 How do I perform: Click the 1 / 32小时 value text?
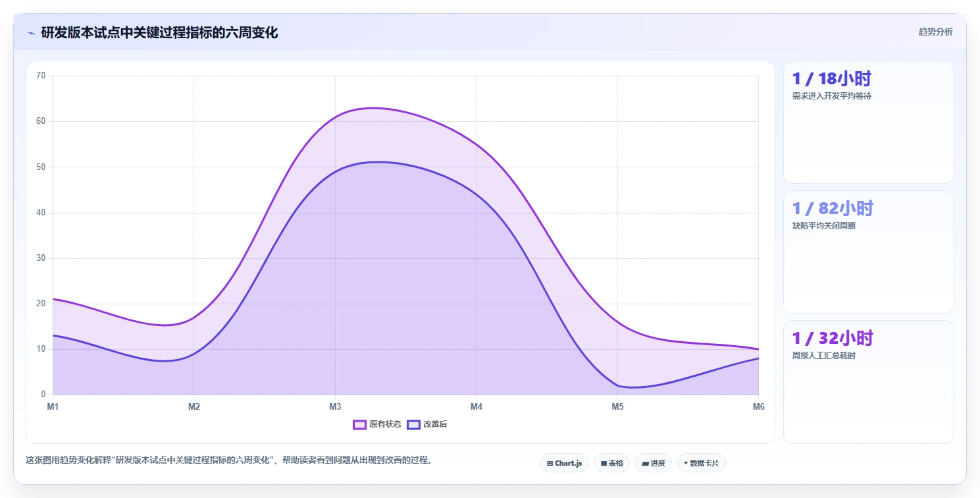pos(833,339)
